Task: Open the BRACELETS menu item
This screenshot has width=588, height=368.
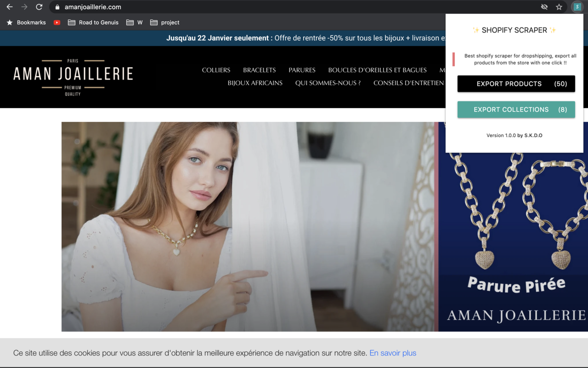Action: 259,70
